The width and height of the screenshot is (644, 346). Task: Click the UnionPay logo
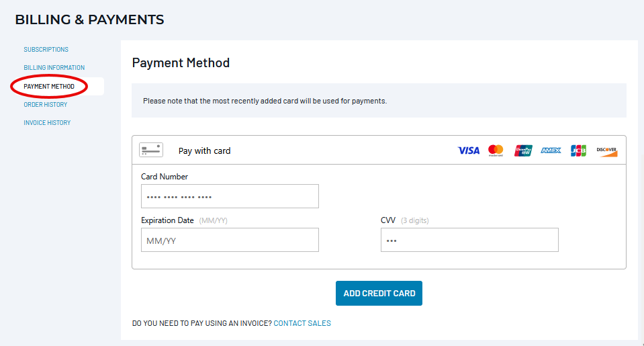tap(523, 150)
